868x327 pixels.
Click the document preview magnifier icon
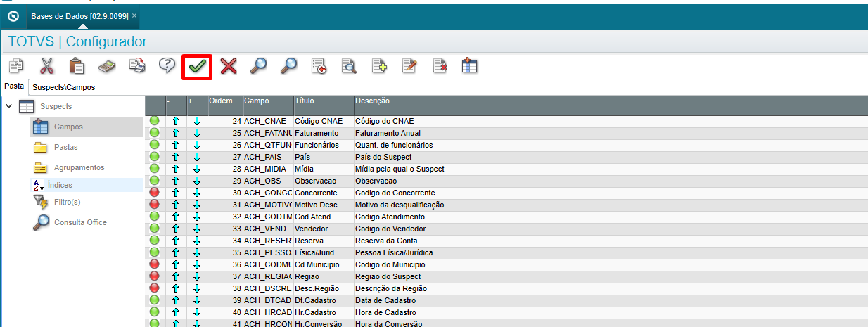coord(349,66)
